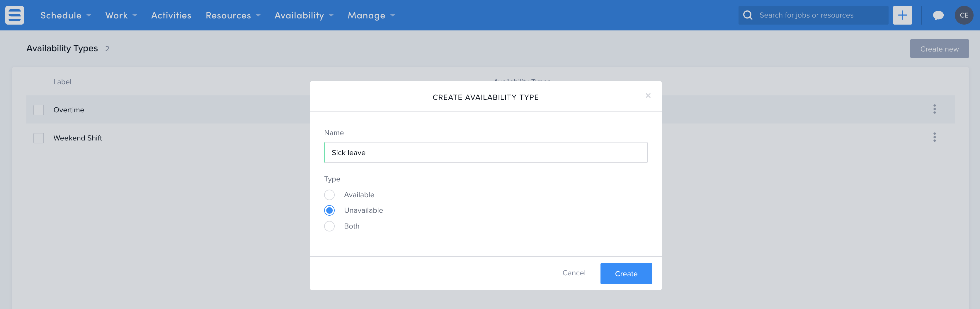This screenshot has height=309, width=980.
Task: Open the chat messages icon
Action: tap(938, 15)
